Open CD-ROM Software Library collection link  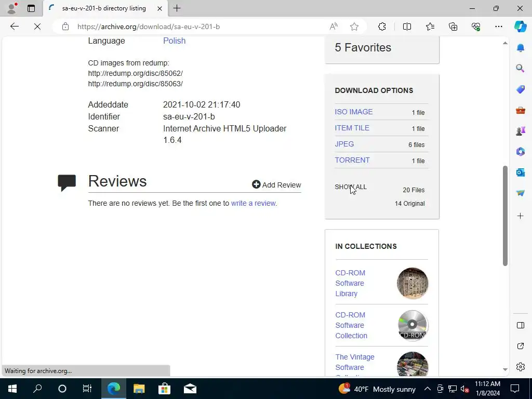coord(350,283)
